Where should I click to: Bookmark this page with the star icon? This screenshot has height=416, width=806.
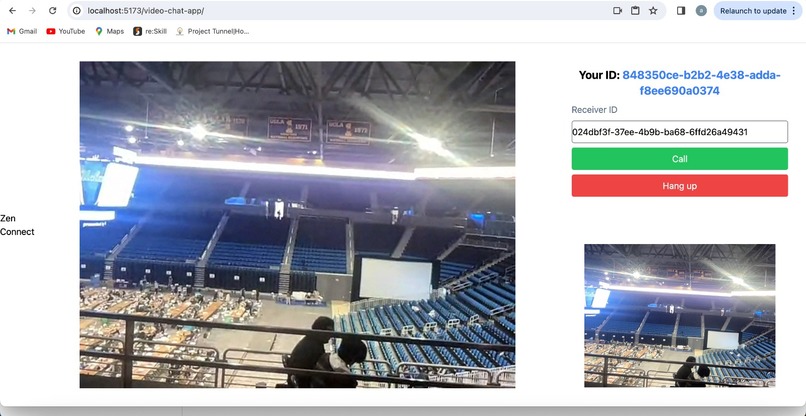click(x=653, y=11)
